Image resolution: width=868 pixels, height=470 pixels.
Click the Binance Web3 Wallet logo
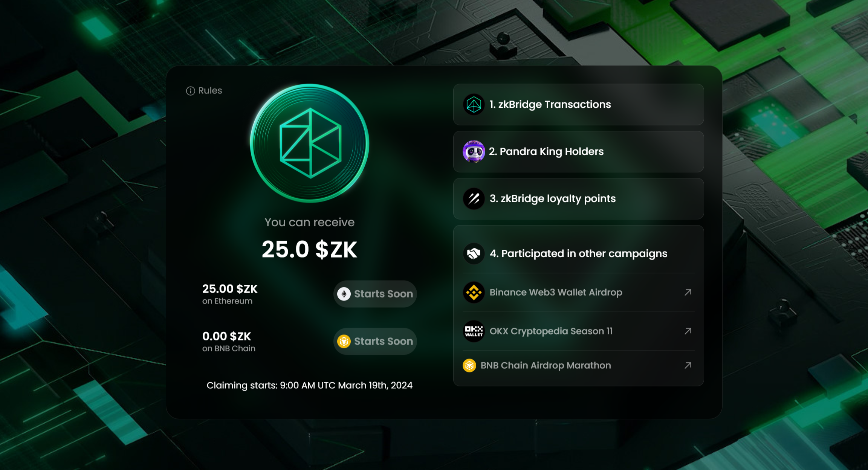[x=474, y=292]
